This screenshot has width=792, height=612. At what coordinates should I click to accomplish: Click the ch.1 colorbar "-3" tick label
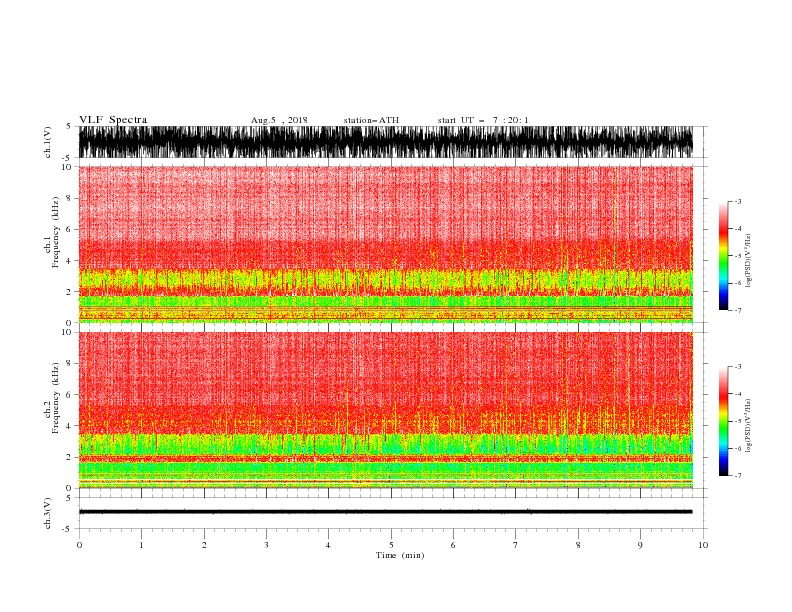tap(738, 202)
